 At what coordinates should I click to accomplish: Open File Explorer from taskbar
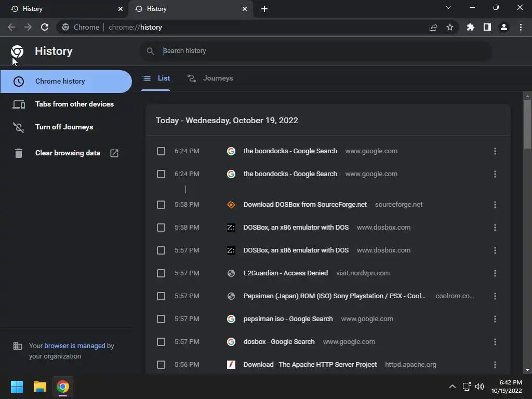(x=39, y=387)
